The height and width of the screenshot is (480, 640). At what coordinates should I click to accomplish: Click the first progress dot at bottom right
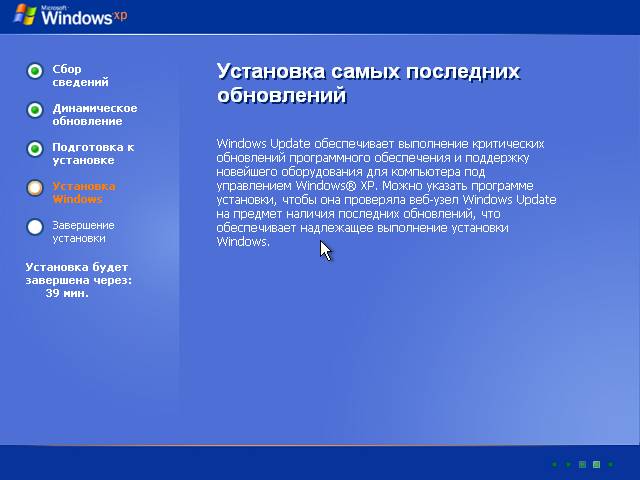(554, 464)
